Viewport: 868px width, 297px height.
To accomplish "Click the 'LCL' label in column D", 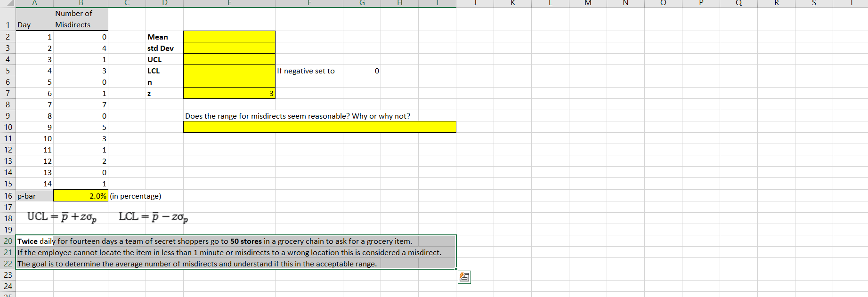I will (x=154, y=71).
